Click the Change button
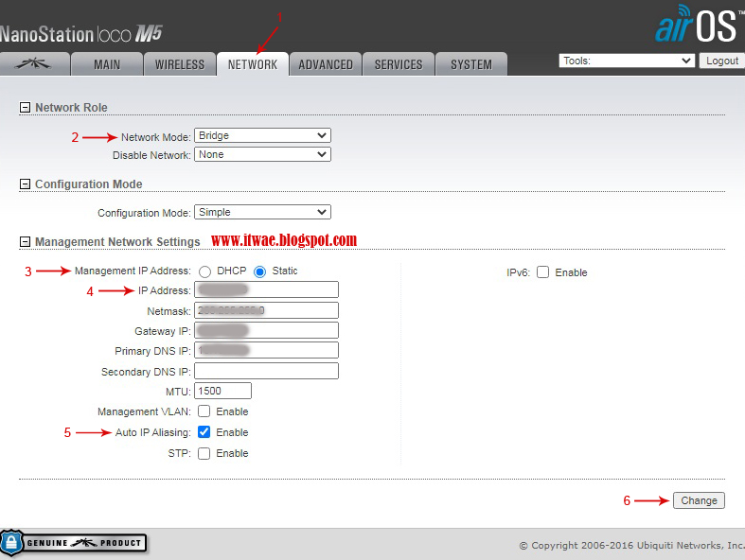745x560 pixels. pyautogui.click(x=699, y=500)
